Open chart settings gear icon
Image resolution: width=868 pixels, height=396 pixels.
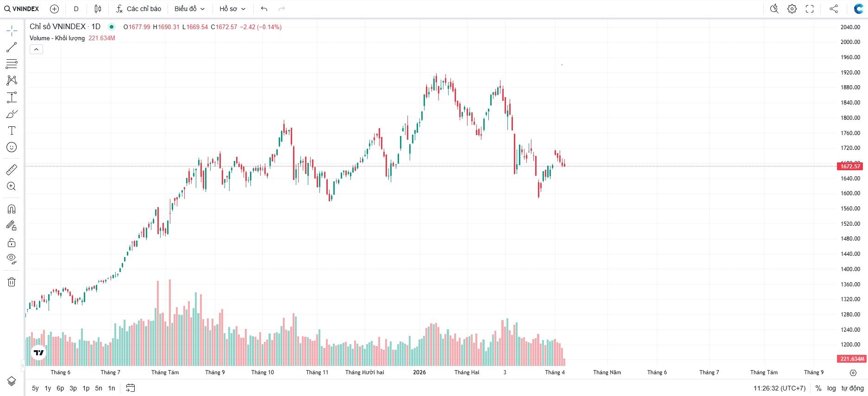792,9
